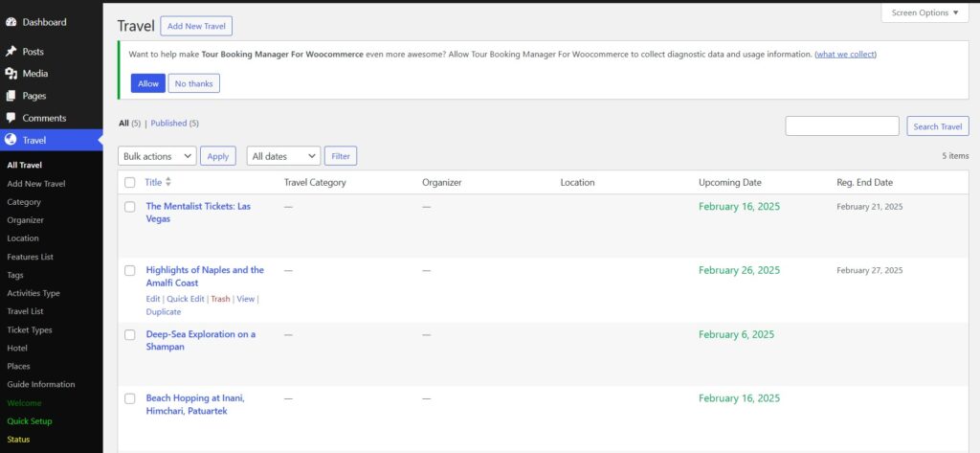The width and height of the screenshot is (980, 453).
Task: Click Quick Edit under Highlights of Naples
Action: [x=186, y=299]
